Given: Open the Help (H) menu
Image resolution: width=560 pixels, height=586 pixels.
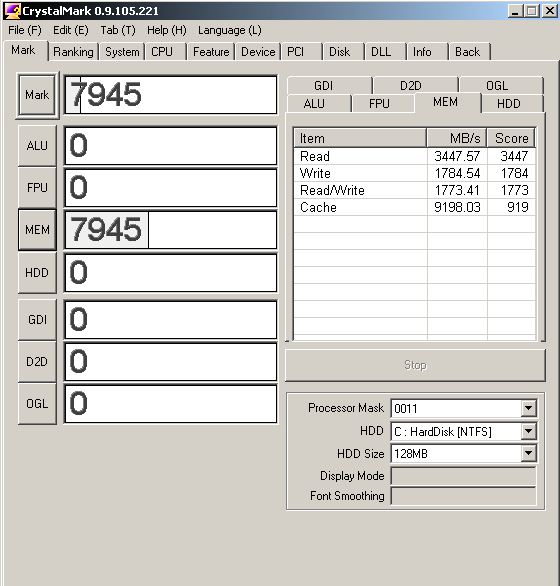Looking at the screenshot, I should tap(167, 30).
